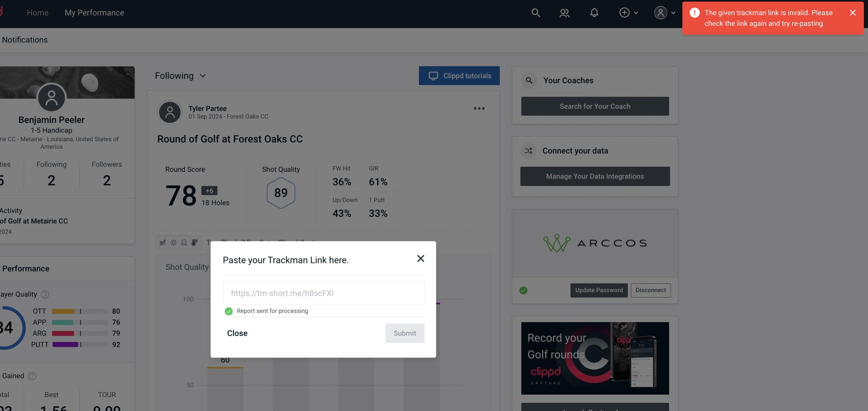This screenshot has width=868, height=411.
Task: Expand the user profile menu dropdown
Action: 664,12
